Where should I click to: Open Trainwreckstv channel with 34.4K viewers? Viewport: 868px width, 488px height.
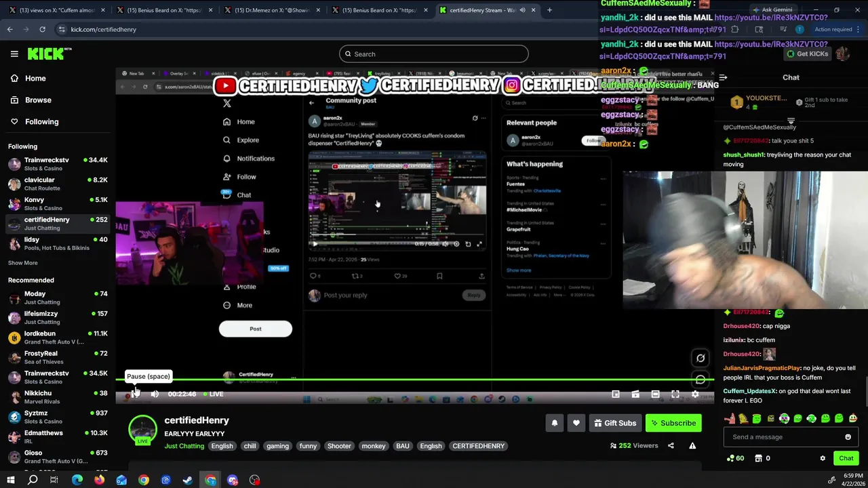(57, 164)
